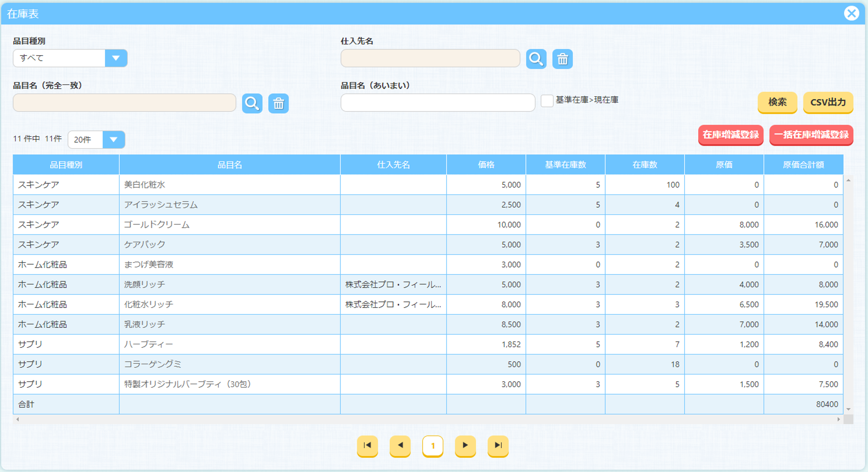
Task: Click the horizontal scrollbar right arrow
Action: tap(839, 419)
